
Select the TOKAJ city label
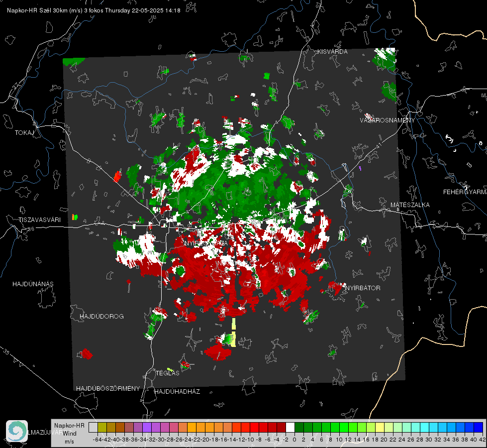pyautogui.click(x=24, y=133)
